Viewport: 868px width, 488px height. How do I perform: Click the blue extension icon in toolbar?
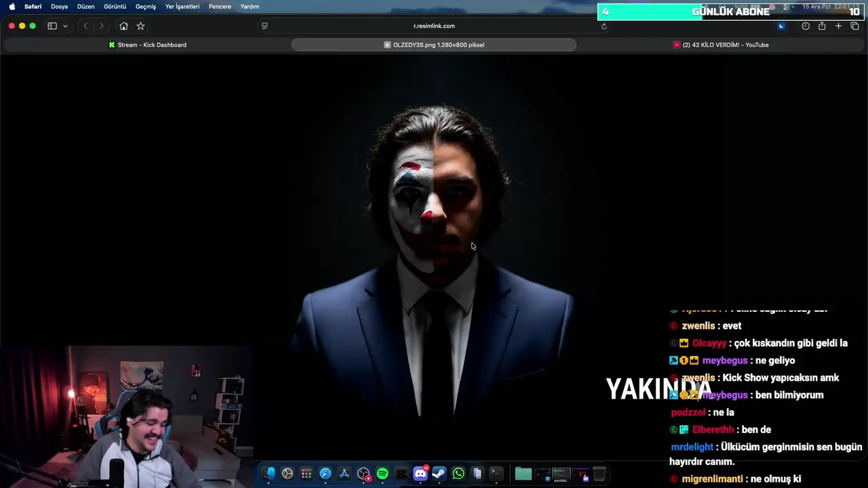point(781,26)
